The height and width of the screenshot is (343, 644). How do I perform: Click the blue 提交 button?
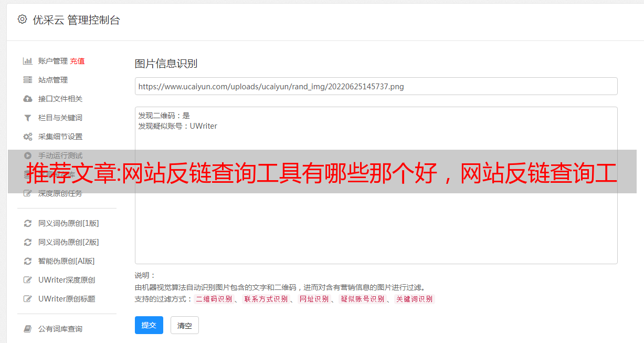click(149, 325)
